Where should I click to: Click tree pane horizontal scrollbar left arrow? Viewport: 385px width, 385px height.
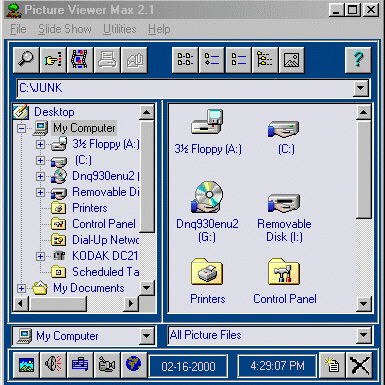click(x=21, y=304)
